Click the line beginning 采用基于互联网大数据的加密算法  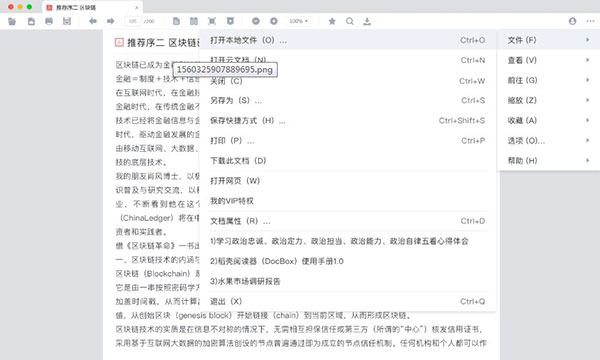pyautogui.click(x=301, y=343)
